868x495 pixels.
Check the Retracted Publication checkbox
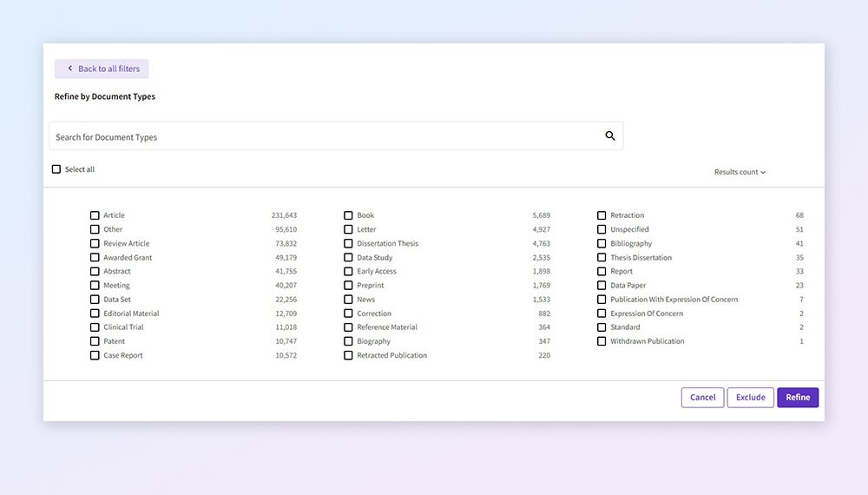coord(348,355)
